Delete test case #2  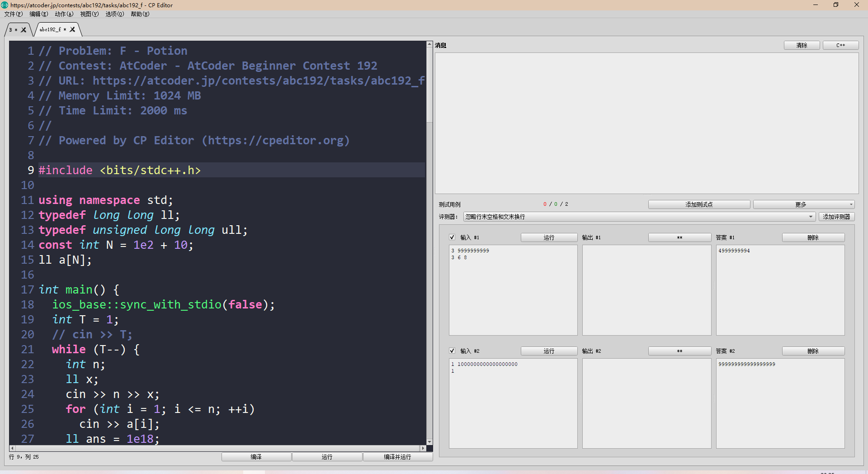(x=813, y=351)
